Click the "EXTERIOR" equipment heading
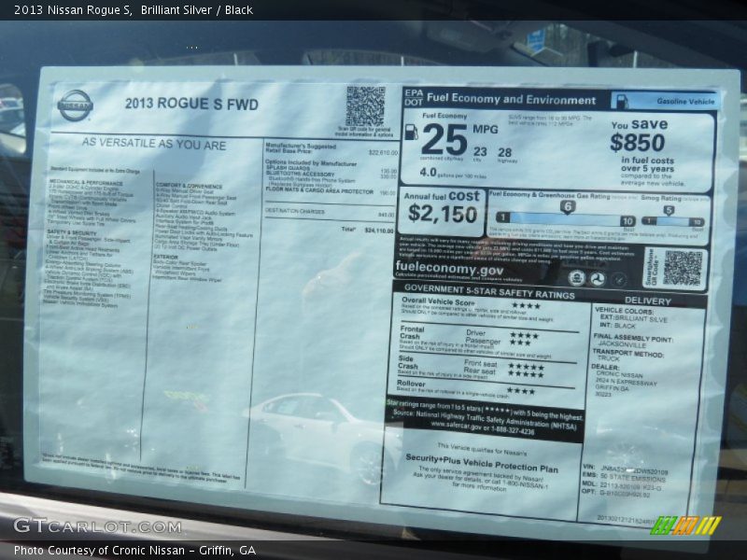Screen dimensions: 747x560 coord(165,257)
